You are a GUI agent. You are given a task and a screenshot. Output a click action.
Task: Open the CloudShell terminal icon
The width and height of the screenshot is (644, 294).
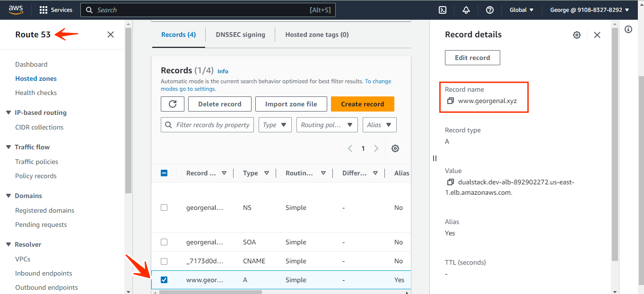click(x=443, y=10)
